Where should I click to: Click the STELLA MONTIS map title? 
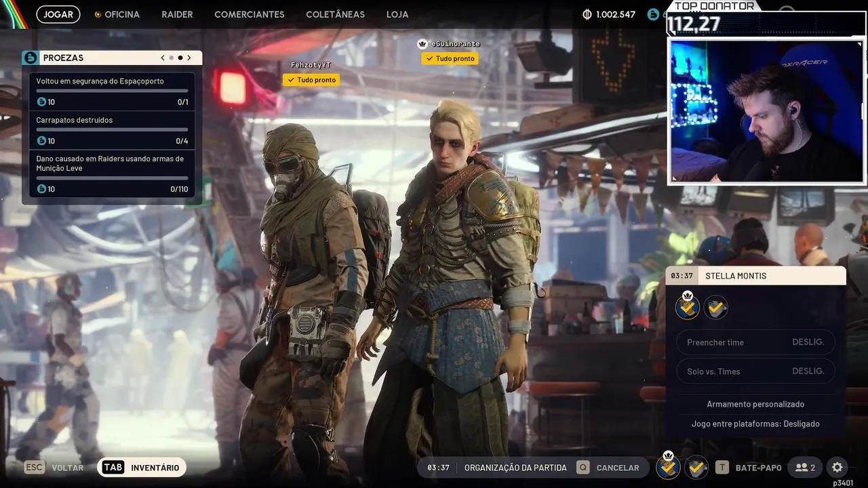tap(736, 276)
